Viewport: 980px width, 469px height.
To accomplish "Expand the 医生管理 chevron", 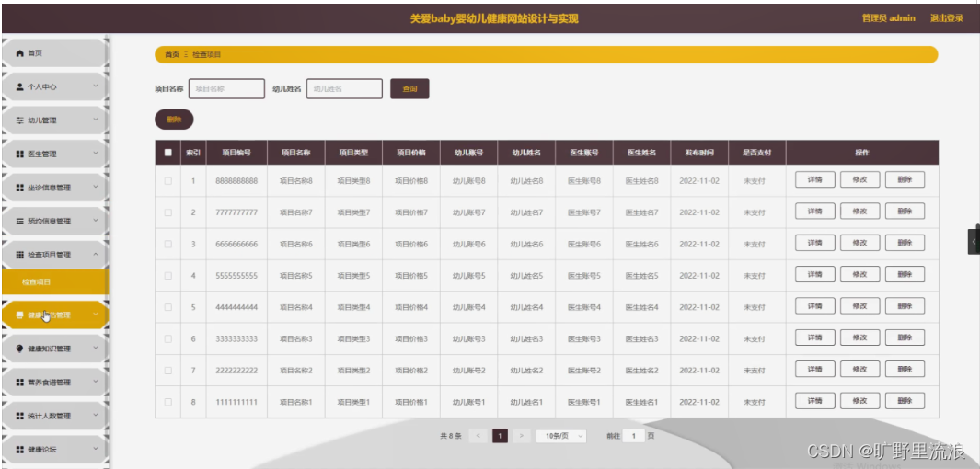I will click(x=96, y=153).
